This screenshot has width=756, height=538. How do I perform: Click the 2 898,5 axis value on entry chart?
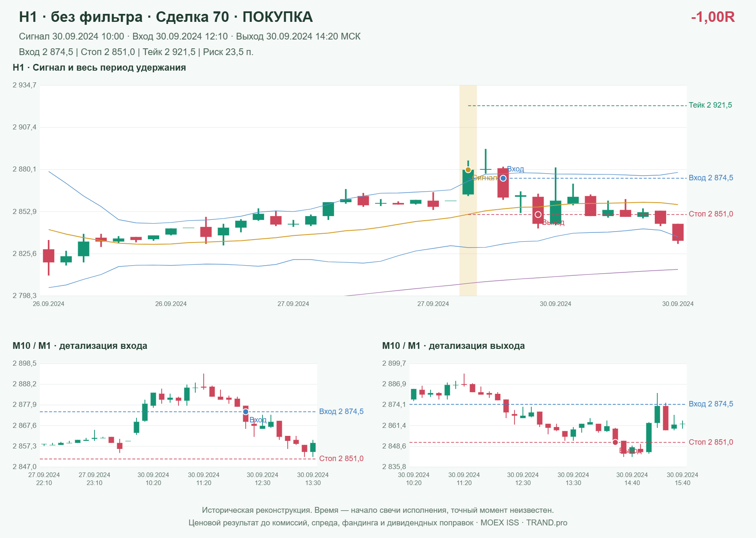24,364
